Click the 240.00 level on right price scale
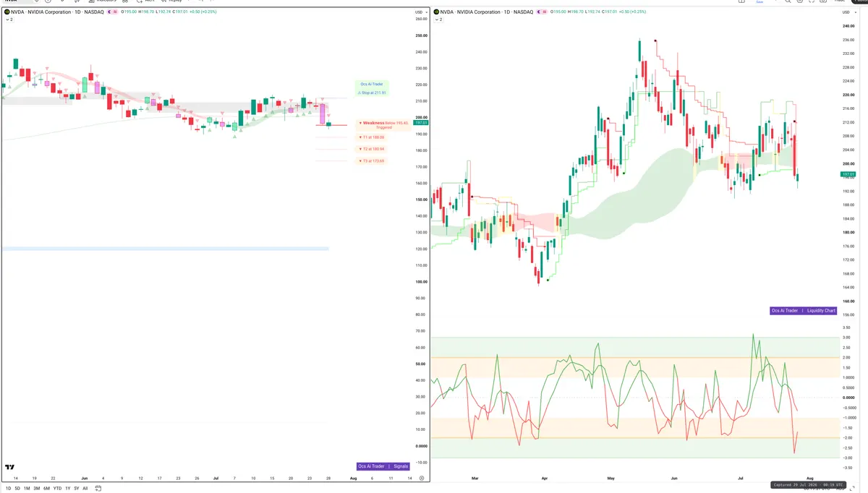 coord(848,26)
